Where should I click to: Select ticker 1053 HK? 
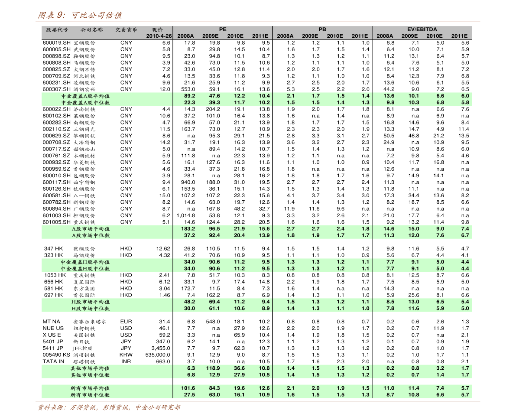point(55,275)
